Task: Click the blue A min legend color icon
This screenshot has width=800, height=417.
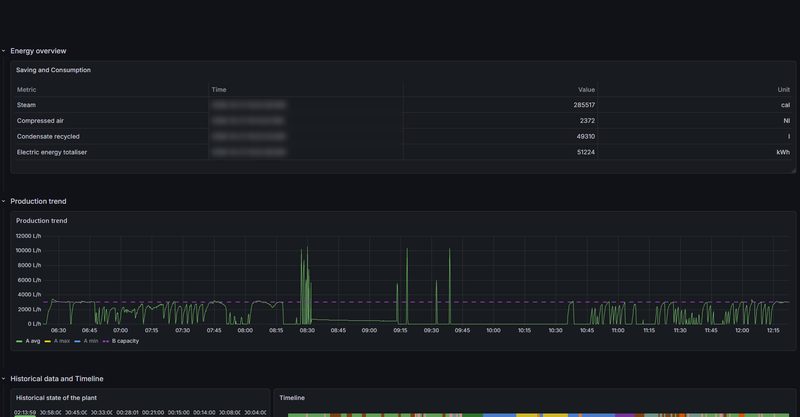Action: click(x=78, y=341)
